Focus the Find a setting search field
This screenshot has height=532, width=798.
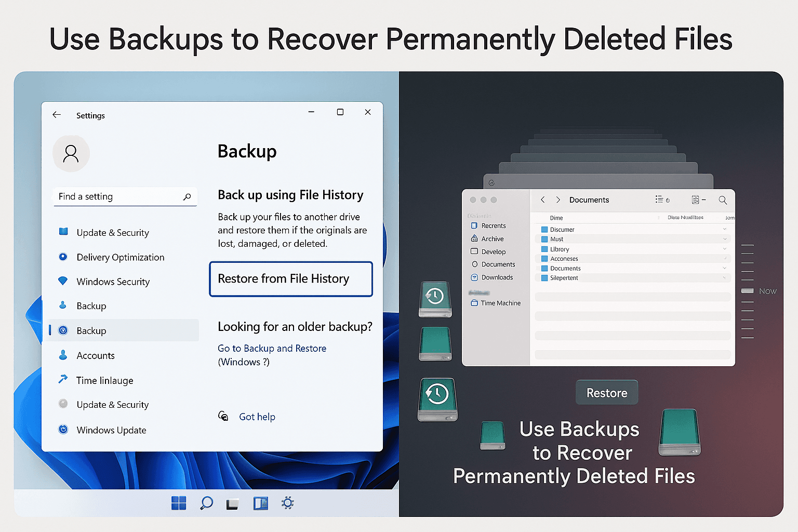click(125, 196)
